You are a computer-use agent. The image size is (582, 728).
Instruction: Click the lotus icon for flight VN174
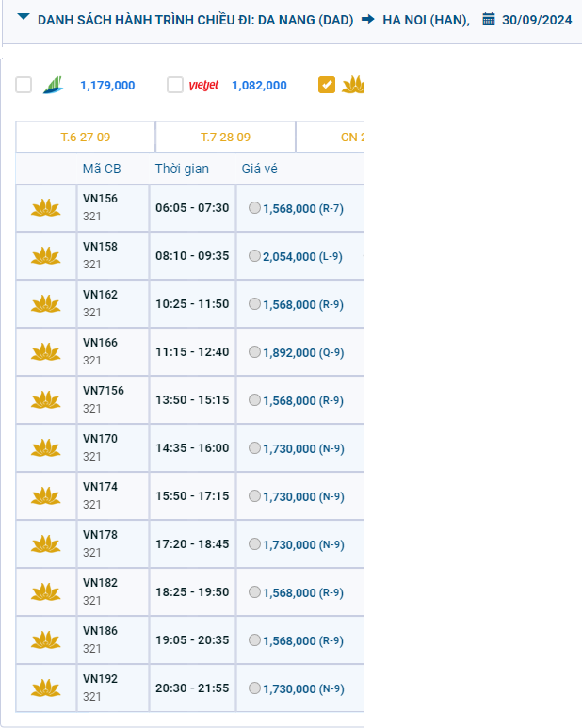click(45, 495)
